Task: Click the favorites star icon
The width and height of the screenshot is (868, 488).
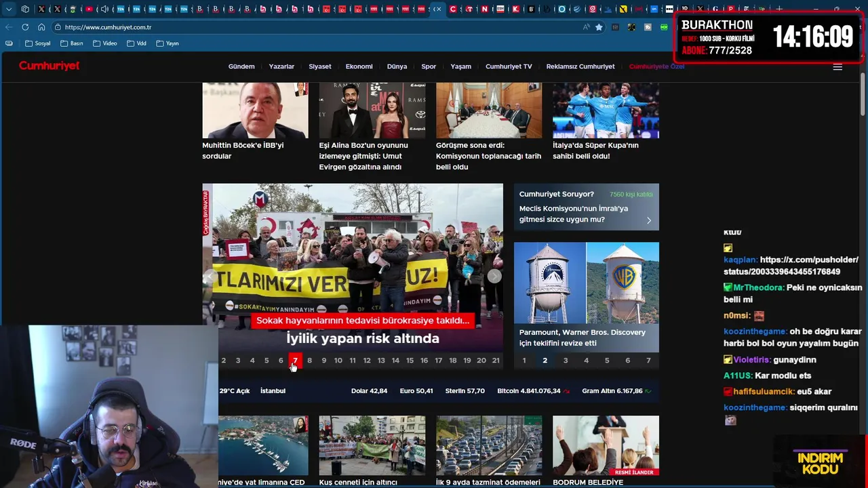Action: 599,27
